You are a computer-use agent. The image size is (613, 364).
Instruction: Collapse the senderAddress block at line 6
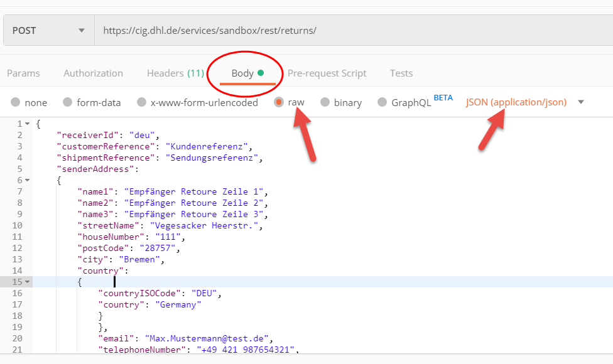coord(27,180)
